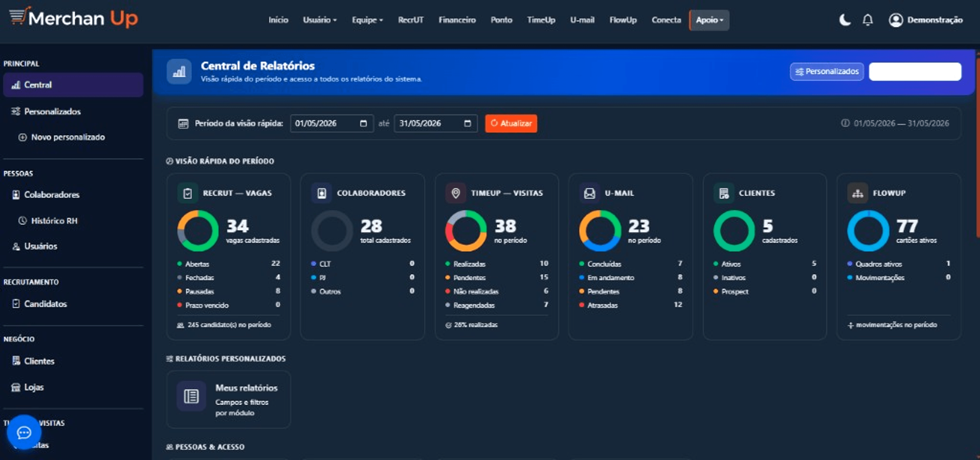Click the FlowUp hierarchy card icon
The image size is (980, 460).
(857, 193)
